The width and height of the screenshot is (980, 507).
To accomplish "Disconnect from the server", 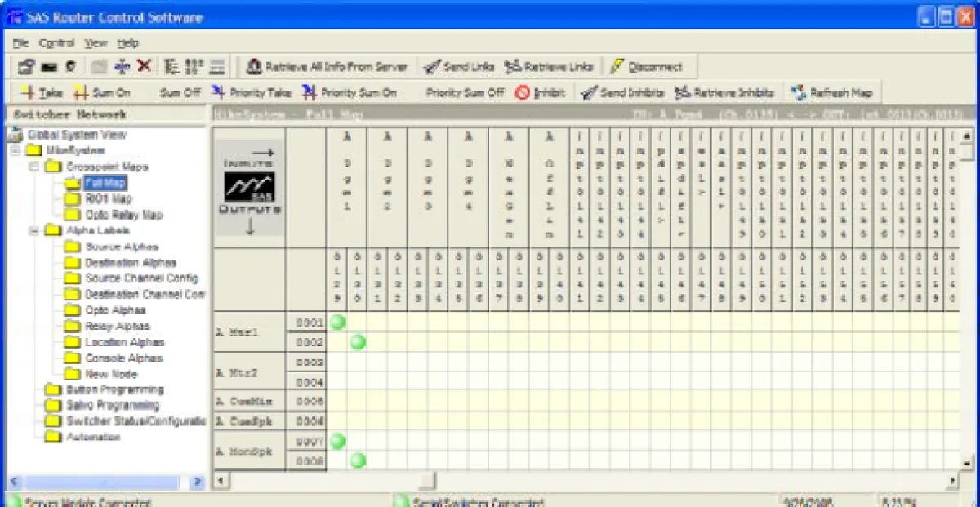I will click(647, 67).
